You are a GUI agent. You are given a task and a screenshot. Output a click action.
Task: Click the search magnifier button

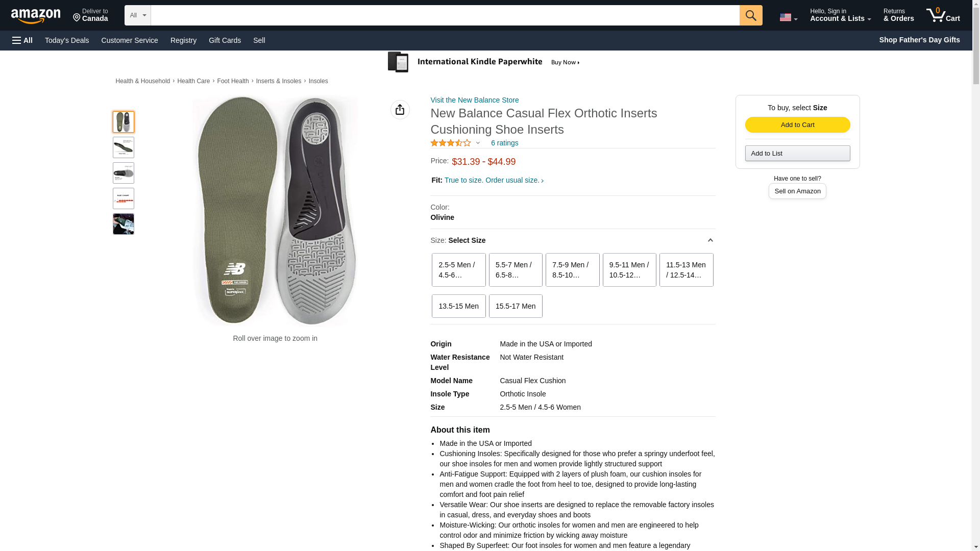coord(750,15)
